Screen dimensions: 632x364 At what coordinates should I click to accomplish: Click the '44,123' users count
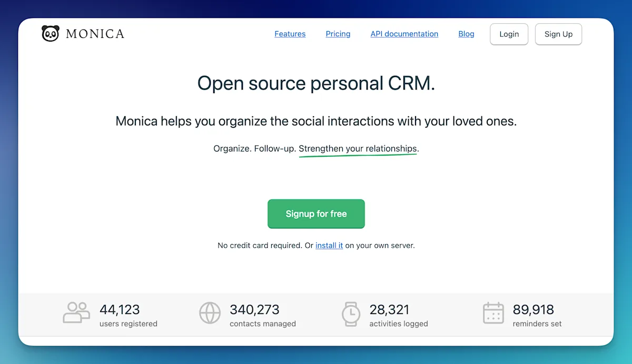pyautogui.click(x=120, y=309)
